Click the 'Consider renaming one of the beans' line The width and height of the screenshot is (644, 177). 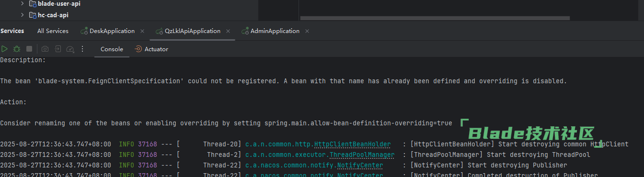(226, 123)
